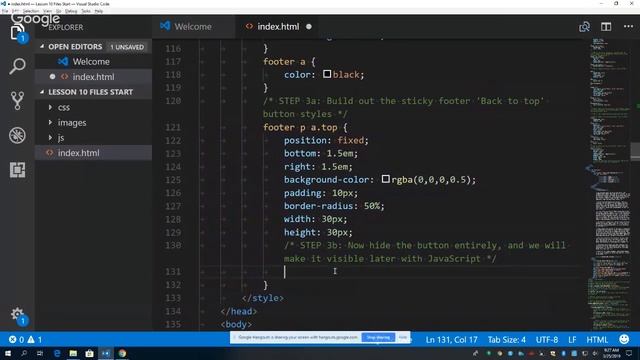Viewport: 640px width, 360px height.
Task: Open the Search view in activity bar
Action: [x=17, y=66]
